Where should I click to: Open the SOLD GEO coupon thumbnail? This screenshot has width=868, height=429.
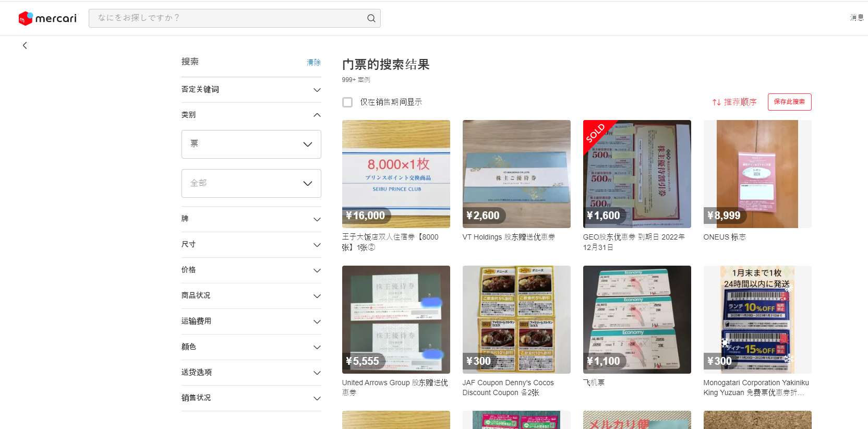click(x=636, y=174)
